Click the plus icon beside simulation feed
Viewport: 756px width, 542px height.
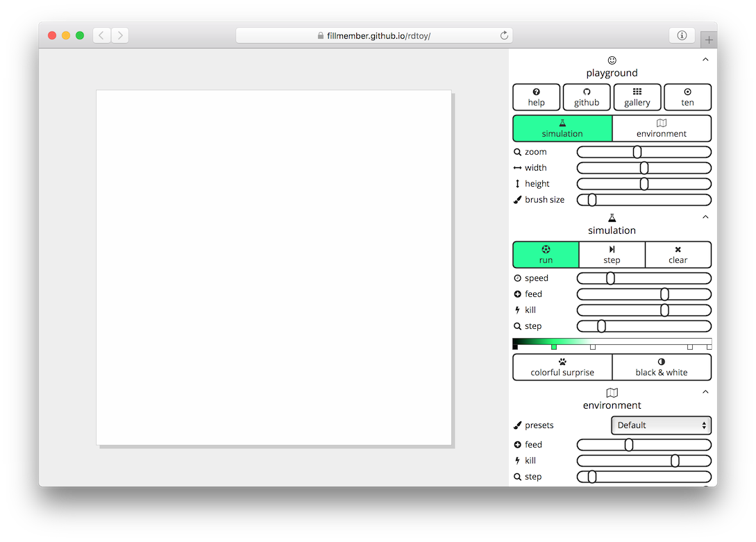[x=517, y=294]
